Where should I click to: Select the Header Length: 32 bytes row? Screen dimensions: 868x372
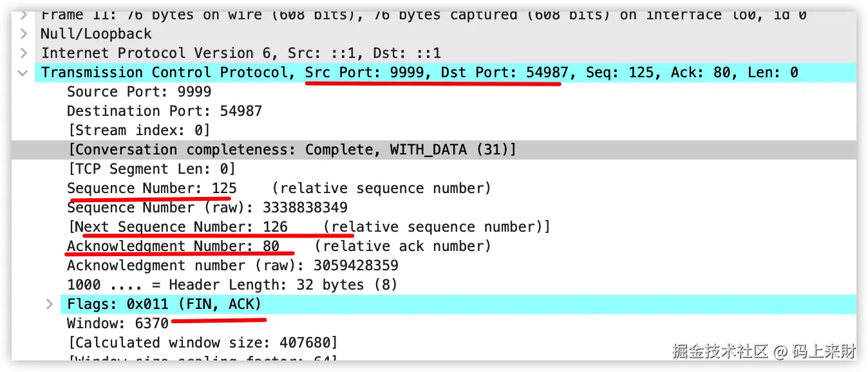point(232,284)
